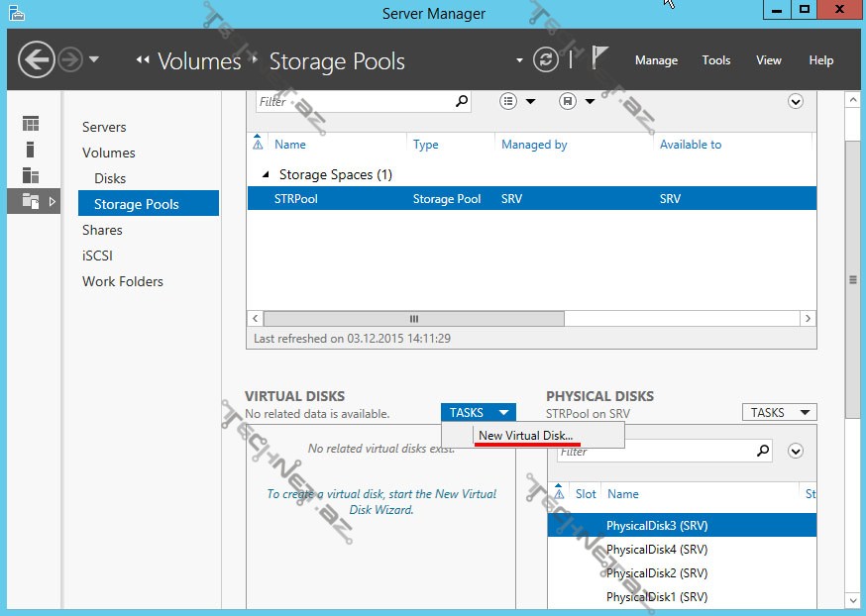This screenshot has height=616, width=866.
Task: Select File and Storage Services sidebar icon
Action: pyautogui.click(x=31, y=201)
